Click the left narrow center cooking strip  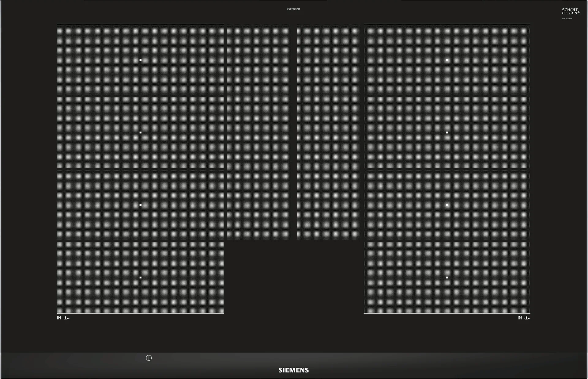[x=259, y=132]
